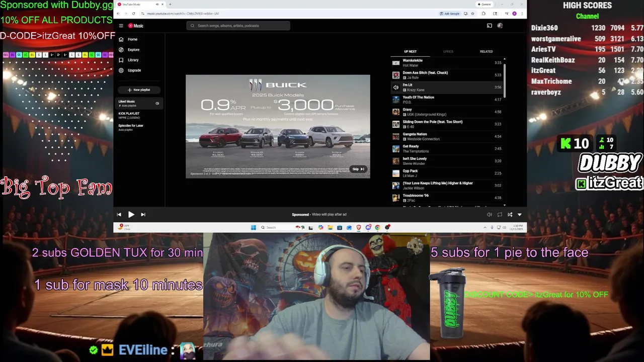Image resolution: width=644 pixels, height=362 pixels.
Task: Click the Wamkelekile album thumbnail
Action: (x=396, y=63)
